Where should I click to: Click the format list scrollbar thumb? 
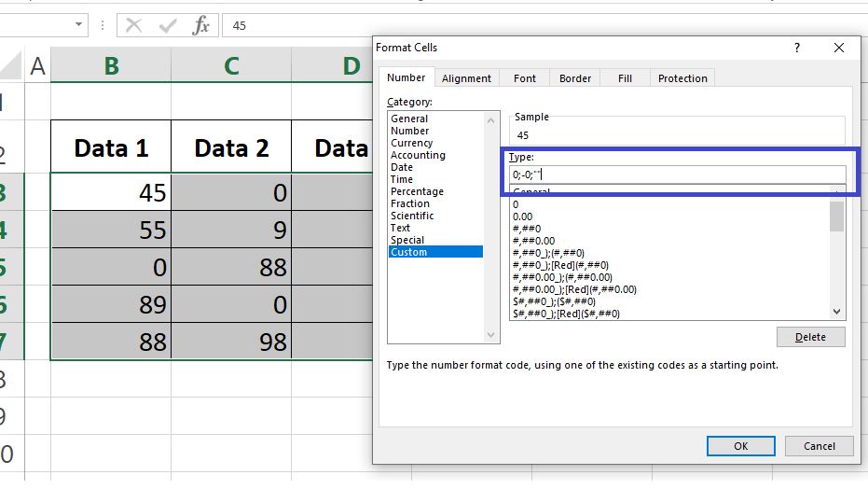837,216
